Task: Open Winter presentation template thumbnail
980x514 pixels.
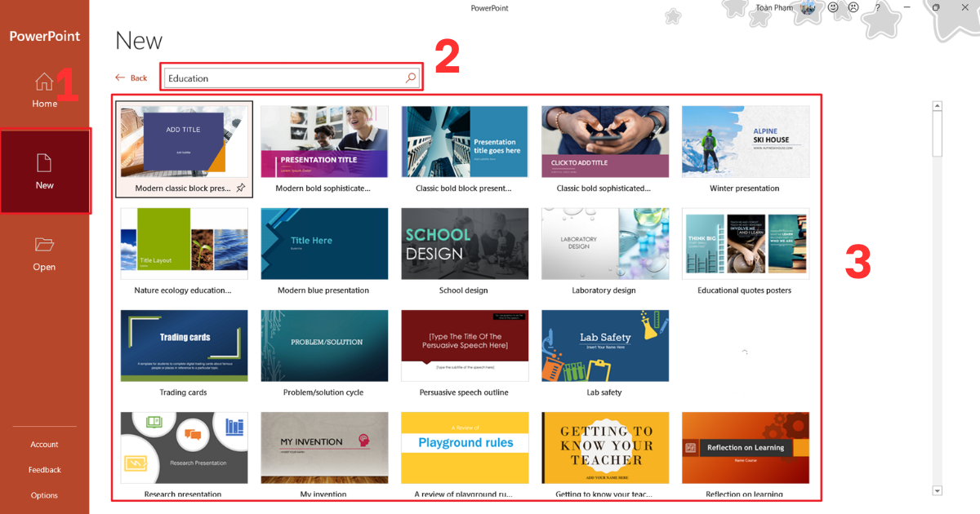Action: (x=746, y=142)
